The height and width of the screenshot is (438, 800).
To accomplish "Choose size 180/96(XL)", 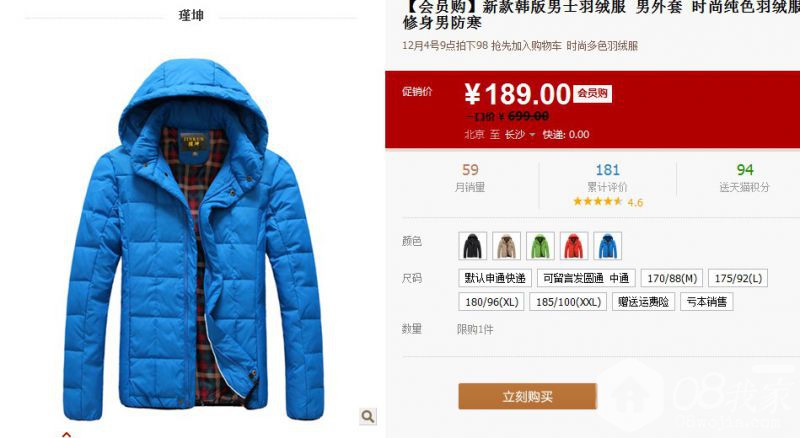I will pos(491,302).
